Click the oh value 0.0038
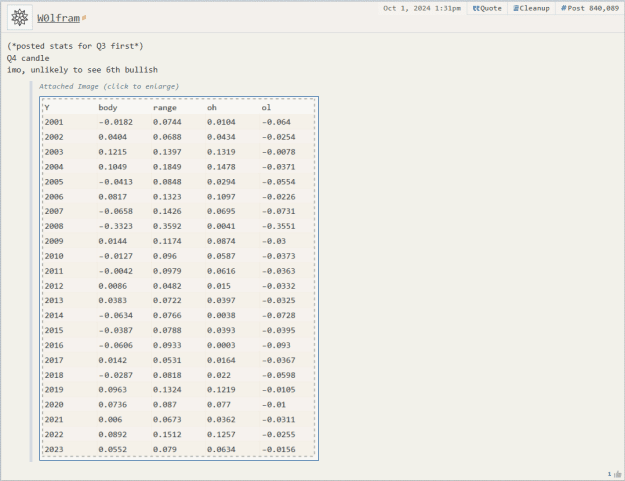The width and height of the screenshot is (625, 481). pyautogui.click(x=221, y=316)
